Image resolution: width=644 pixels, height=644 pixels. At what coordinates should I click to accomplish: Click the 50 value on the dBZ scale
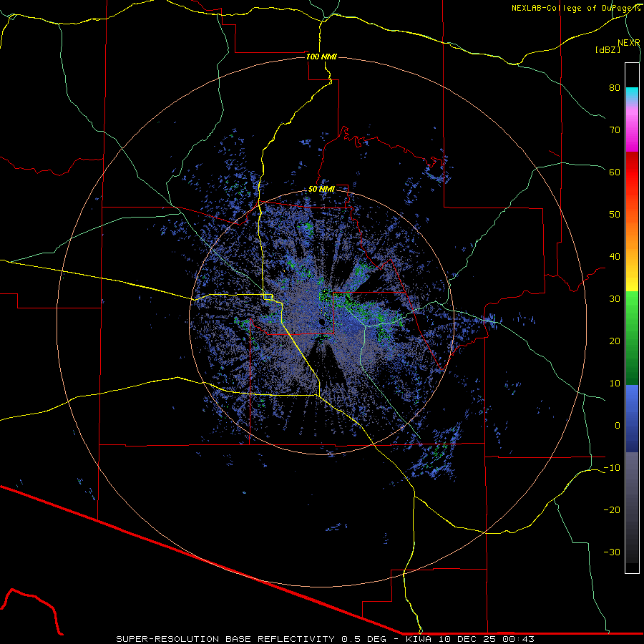(615, 215)
